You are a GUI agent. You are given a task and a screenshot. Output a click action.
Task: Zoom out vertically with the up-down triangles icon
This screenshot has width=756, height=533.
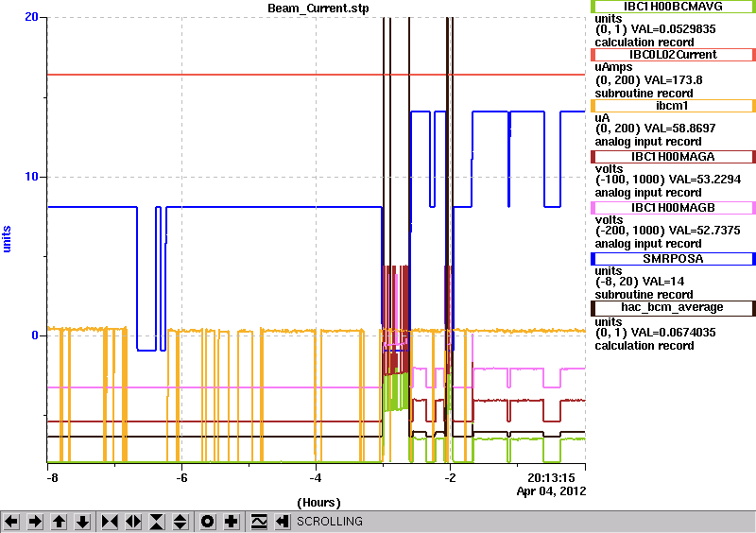tap(180, 522)
